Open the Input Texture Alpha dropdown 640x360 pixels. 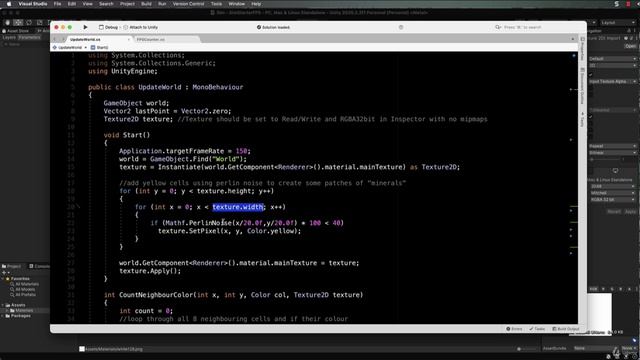pos(613,82)
